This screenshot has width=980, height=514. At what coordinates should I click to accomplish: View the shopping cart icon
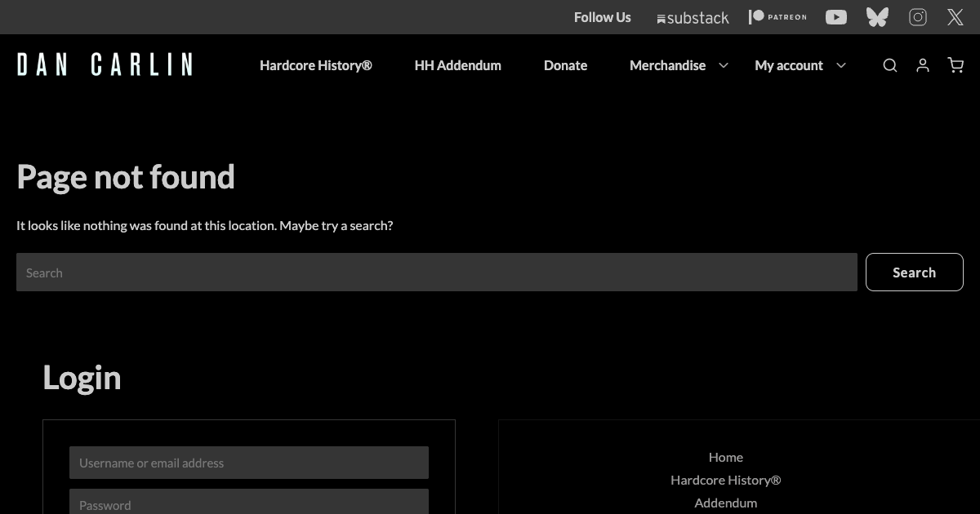click(955, 65)
